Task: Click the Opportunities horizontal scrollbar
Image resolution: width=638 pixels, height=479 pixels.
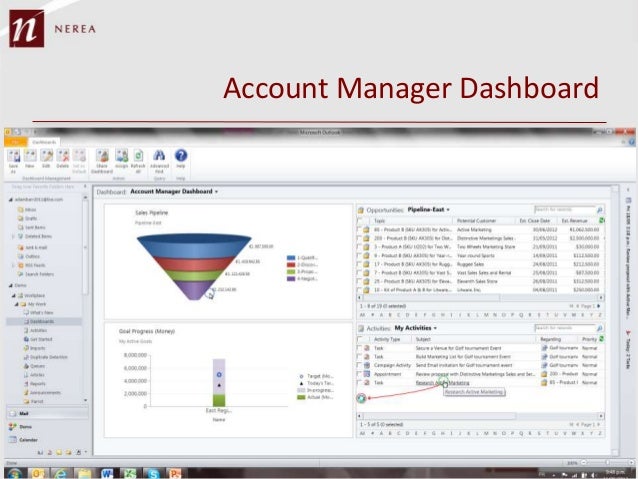Action: 480,298
